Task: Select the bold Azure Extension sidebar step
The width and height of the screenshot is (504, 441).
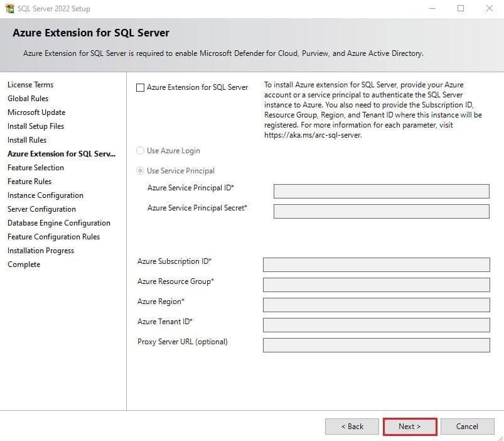Action: pos(62,154)
